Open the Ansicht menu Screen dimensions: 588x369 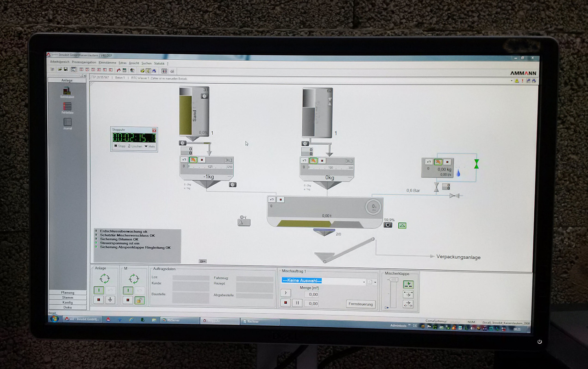click(x=134, y=63)
